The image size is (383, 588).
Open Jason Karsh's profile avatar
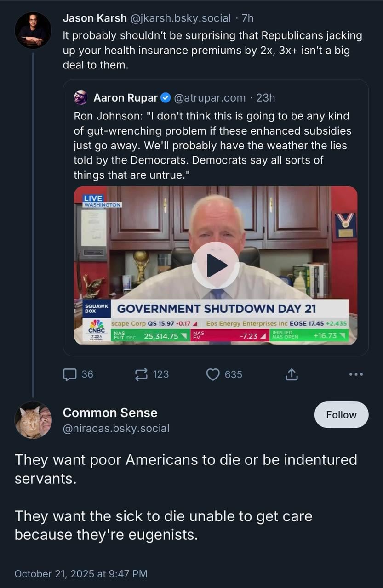(x=33, y=30)
